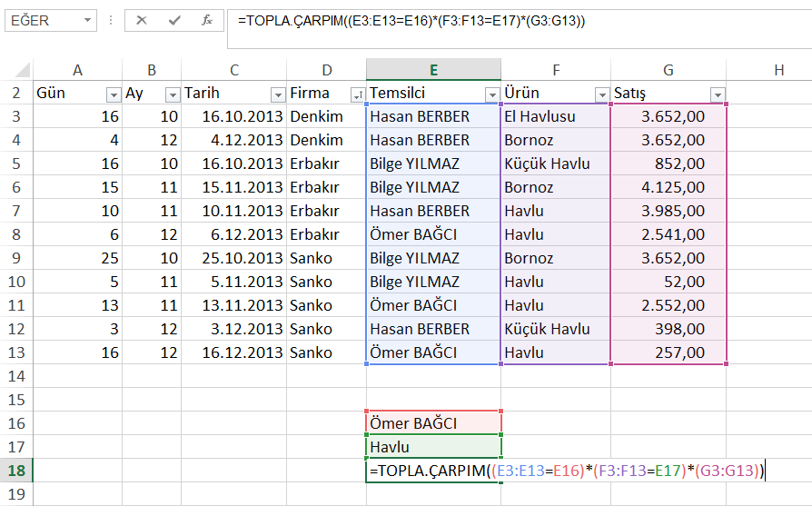
Task: Select column G header
Action: click(668, 70)
